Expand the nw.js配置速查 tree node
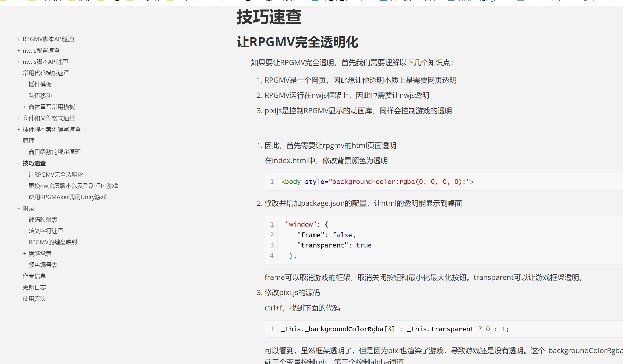Image resolution: width=623 pixels, height=364 pixels. (19, 51)
